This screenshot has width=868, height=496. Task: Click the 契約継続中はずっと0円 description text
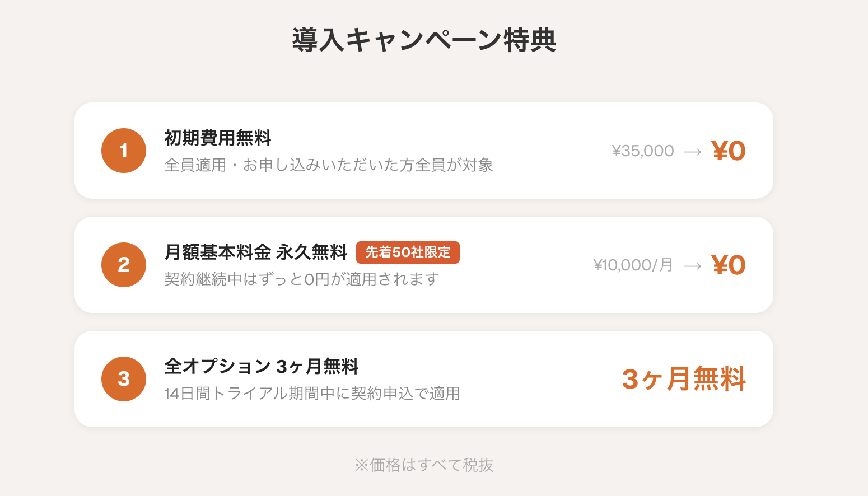coord(301,279)
